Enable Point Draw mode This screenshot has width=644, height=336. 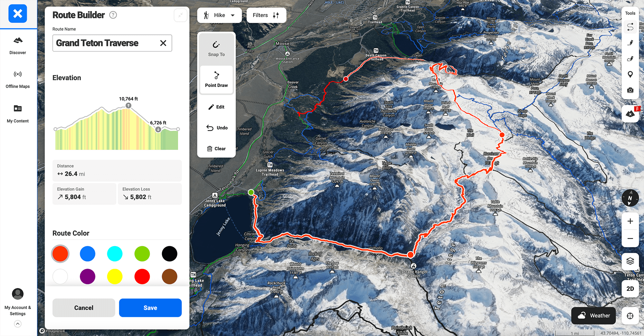pos(216,80)
